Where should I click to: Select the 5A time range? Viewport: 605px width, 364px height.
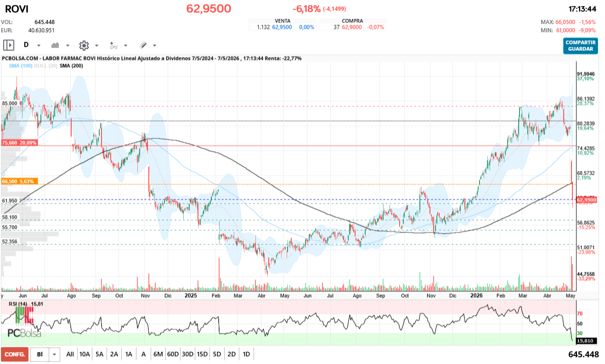click(100, 354)
